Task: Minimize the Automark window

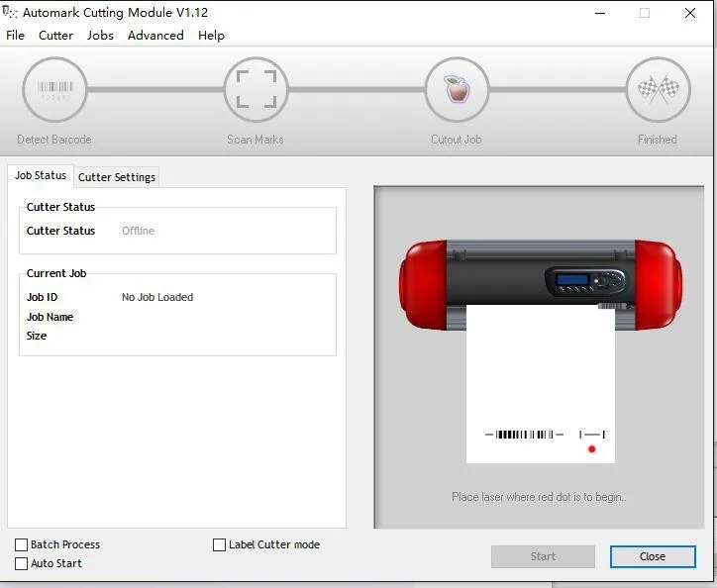Action: point(600,13)
